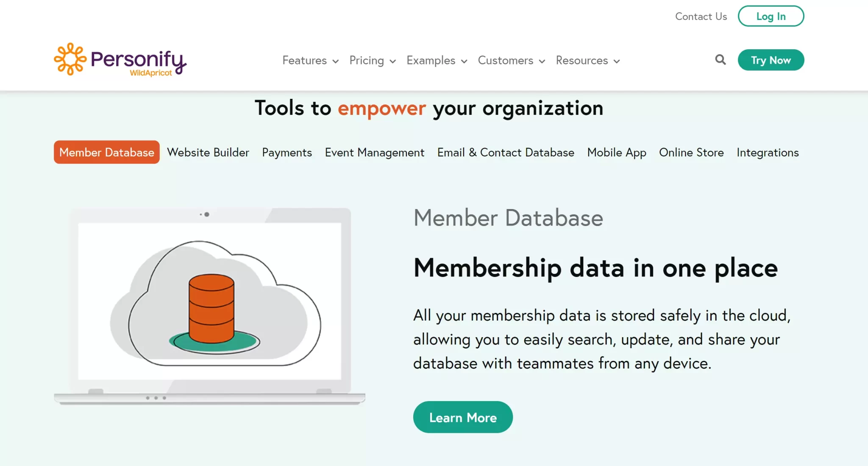This screenshot has width=868, height=466.
Task: Expand the Examples dropdown chevron
Action: click(x=464, y=61)
